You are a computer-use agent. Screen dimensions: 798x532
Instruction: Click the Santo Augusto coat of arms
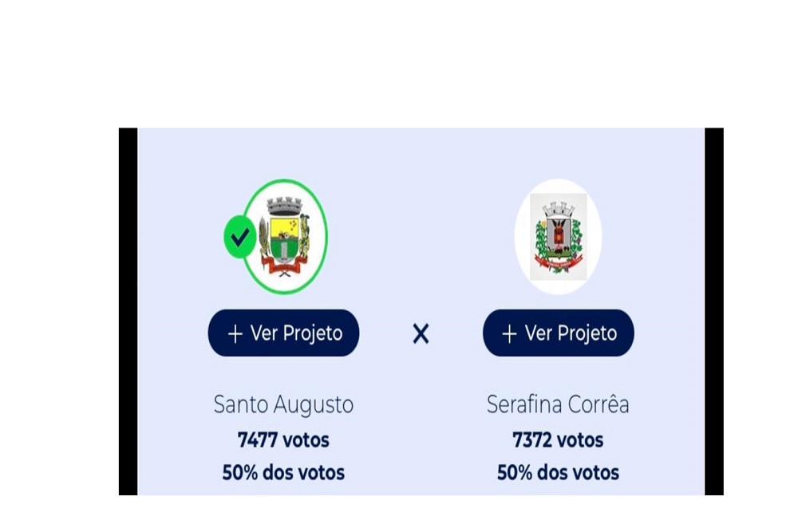click(284, 237)
